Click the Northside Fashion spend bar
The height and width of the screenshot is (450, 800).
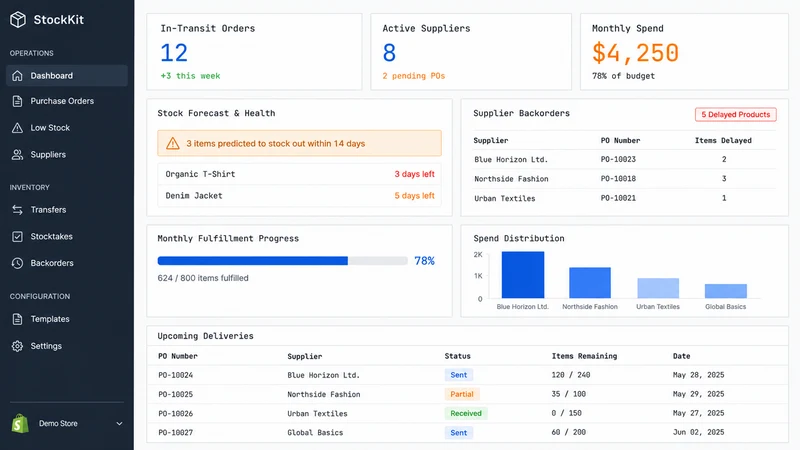[x=590, y=283]
